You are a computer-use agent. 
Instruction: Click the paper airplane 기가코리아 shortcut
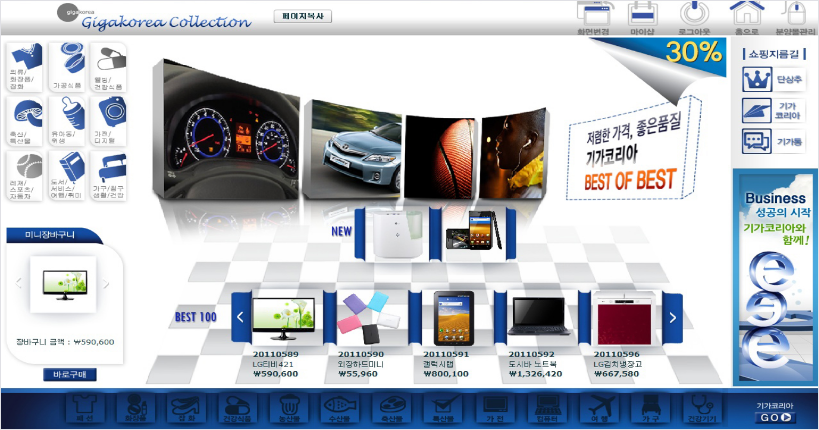point(774,111)
